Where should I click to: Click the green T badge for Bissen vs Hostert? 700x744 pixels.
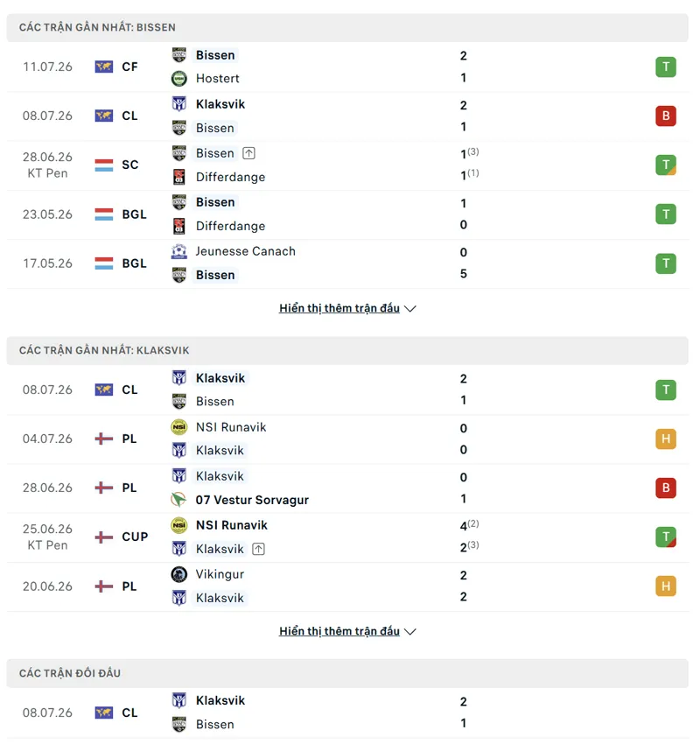(x=666, y=67)
